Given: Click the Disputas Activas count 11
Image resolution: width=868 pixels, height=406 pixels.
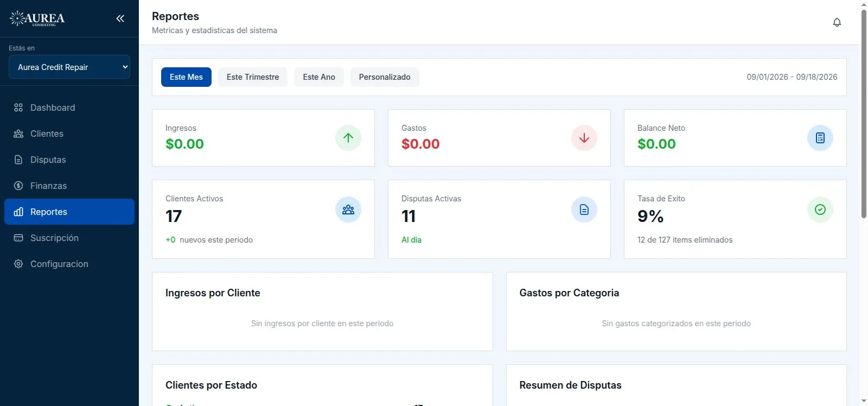Looking at the screenshot, I should [409, 216].
